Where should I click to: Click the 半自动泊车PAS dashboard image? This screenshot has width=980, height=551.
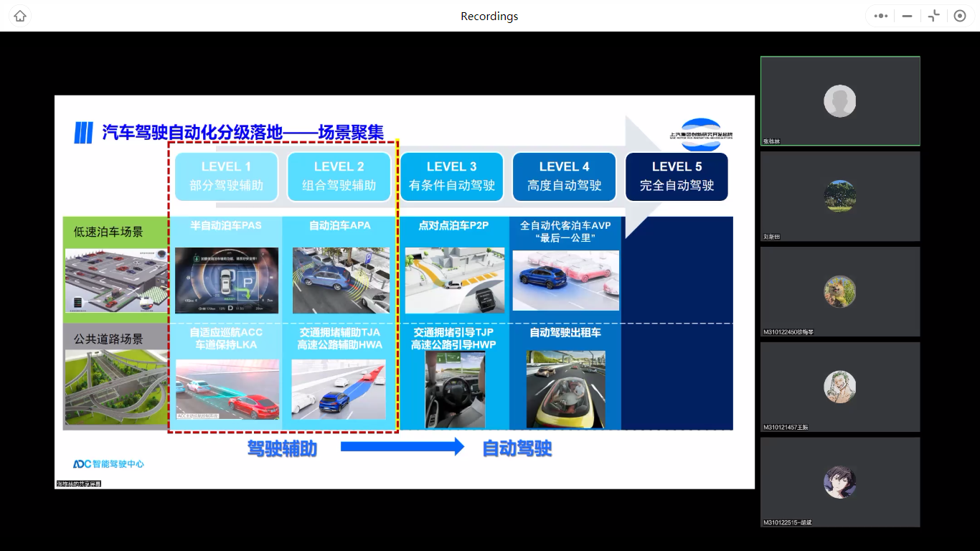[x=226, y=281]
